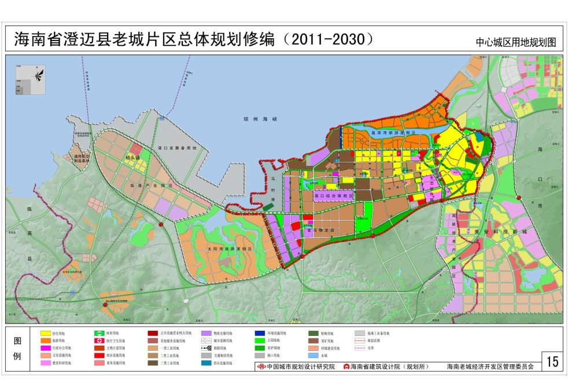Screen dimensions: 568x392
Task: Click the 城市道路用地 road legend symbol
Action: point(206,341)
